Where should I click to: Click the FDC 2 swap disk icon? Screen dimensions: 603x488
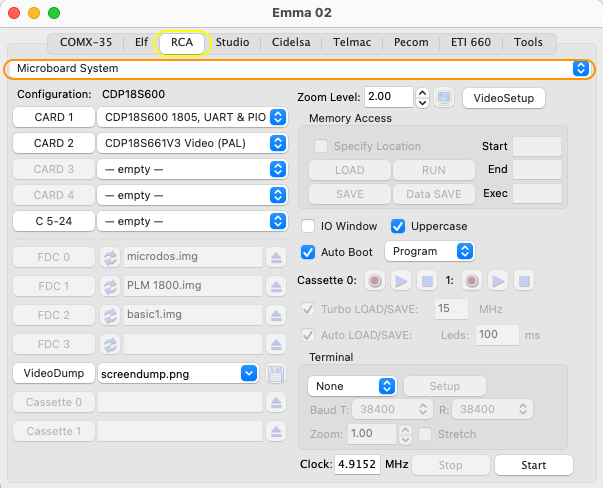(x=110, y=315)
